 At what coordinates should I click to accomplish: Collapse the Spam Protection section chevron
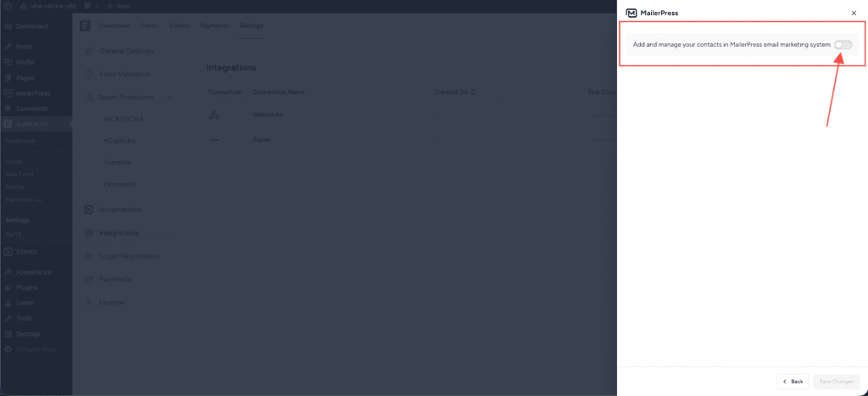point(168,98)
